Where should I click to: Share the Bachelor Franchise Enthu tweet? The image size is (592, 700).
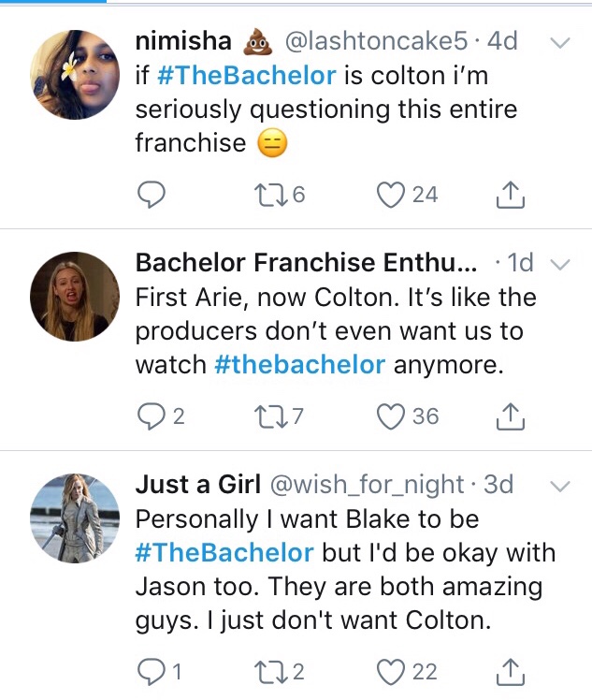point(506,416)
